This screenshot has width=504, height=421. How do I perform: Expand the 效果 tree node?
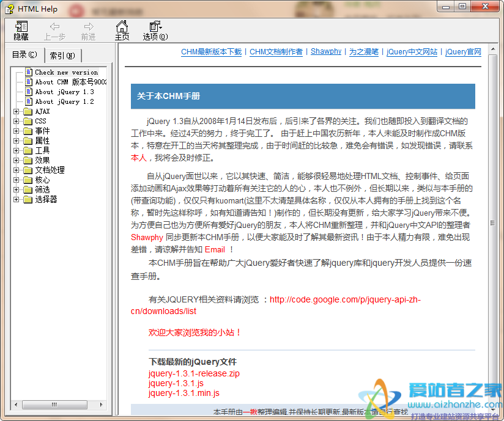click(x=16, y=160)
